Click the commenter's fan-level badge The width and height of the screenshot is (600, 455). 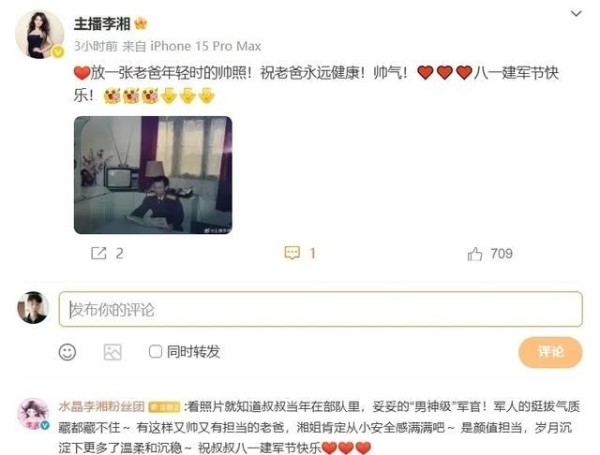(x=164, y=407)
